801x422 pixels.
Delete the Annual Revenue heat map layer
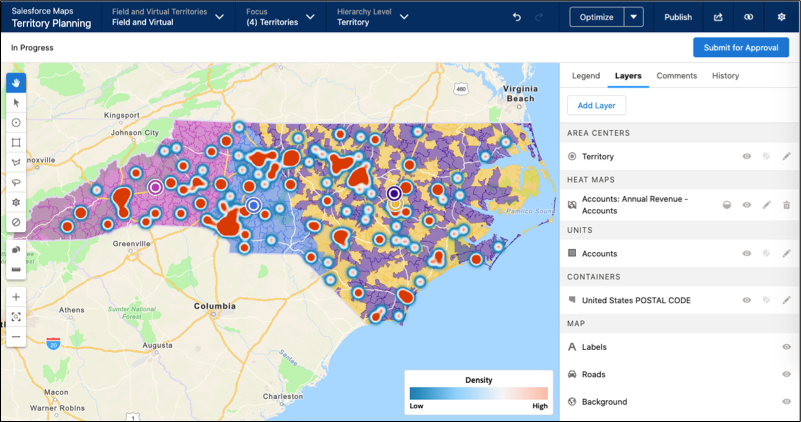click(x=786, y=205)
